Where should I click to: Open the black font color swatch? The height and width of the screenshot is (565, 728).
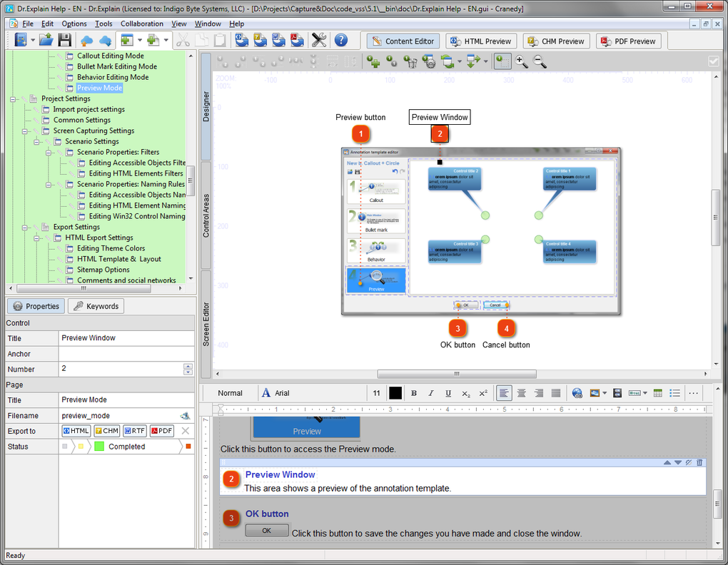point(395,393)
